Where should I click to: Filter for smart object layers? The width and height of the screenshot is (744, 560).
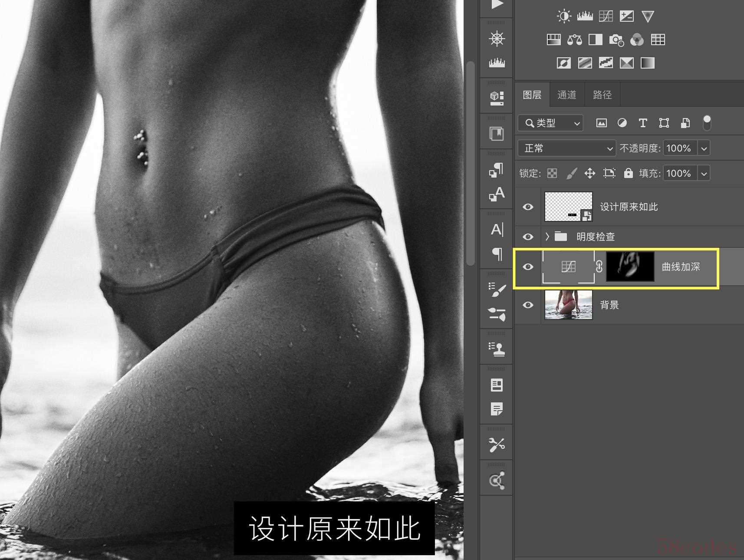pos(685,123)
